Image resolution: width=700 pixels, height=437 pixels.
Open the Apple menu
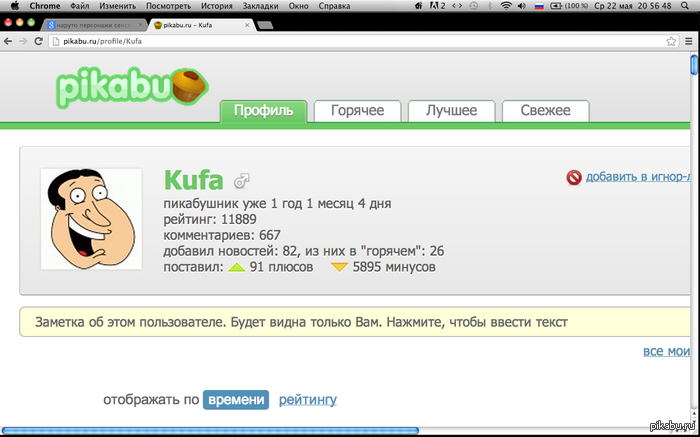(x=13, y=6)
